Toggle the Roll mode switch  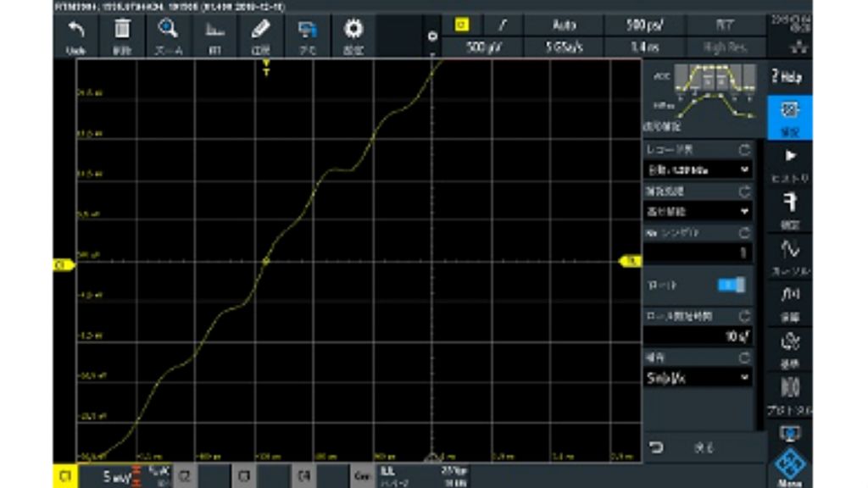coord(731,285)
